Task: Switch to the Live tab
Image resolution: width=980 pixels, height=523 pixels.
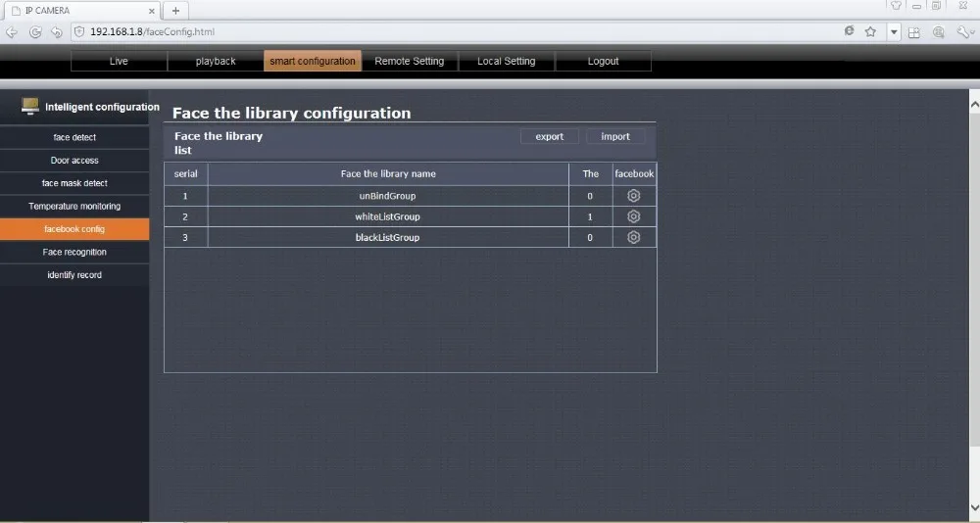Action: (x=119, y=62)
